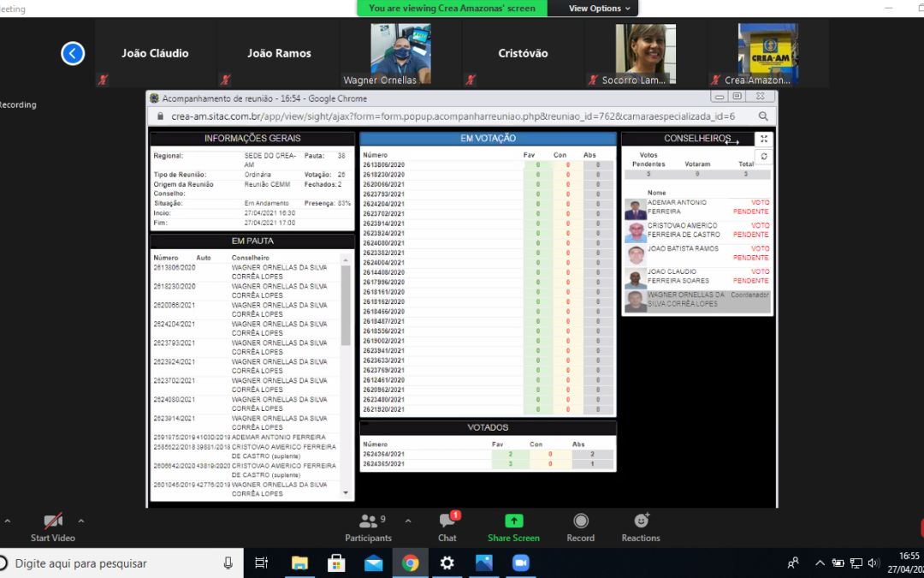Expand the arrow beside Participants
The height and width of the screenshot is (578, 924).
pos(408,521)
